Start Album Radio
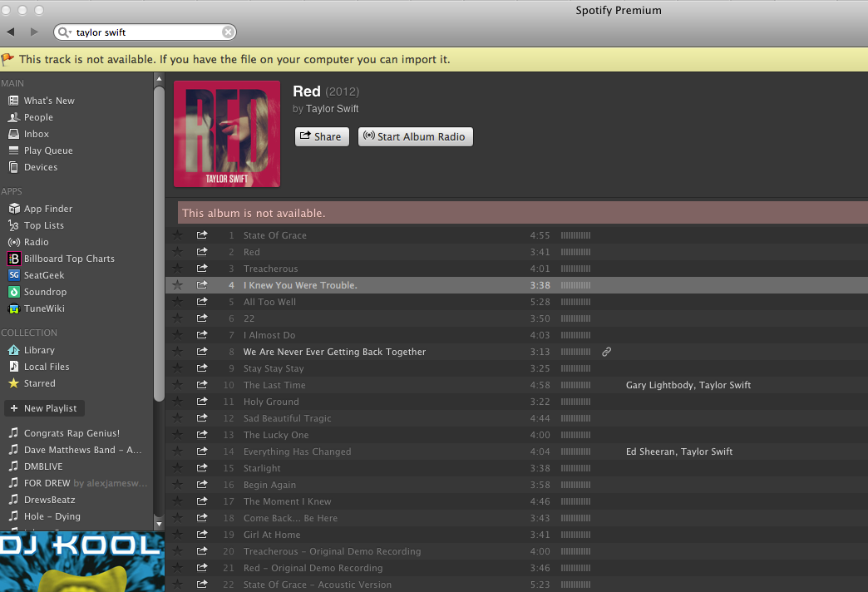The image size is (868, 592). 415,136
